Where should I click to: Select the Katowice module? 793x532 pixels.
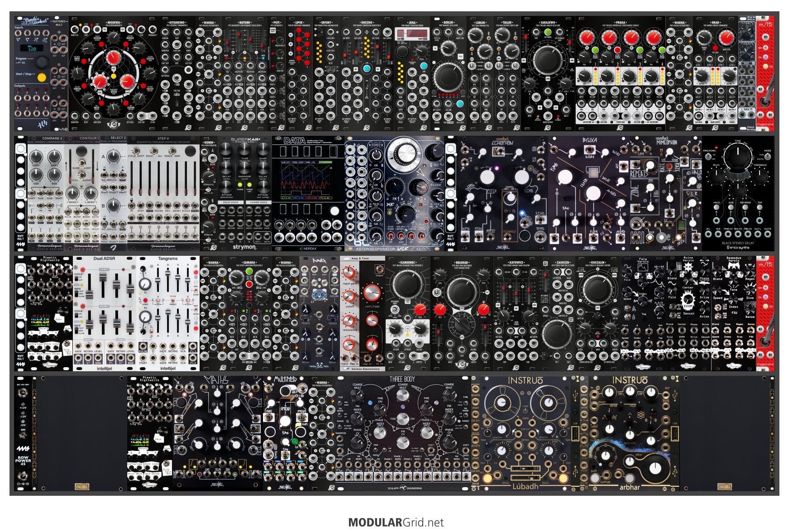pyautogui.click(x=516, y=313)
